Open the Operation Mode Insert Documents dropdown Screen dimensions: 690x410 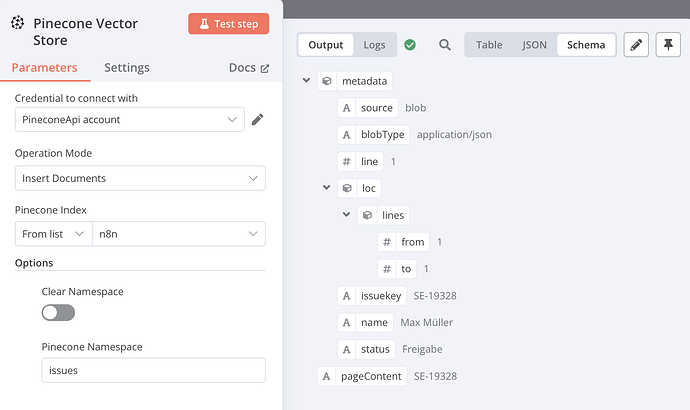(x=140, y=178)
